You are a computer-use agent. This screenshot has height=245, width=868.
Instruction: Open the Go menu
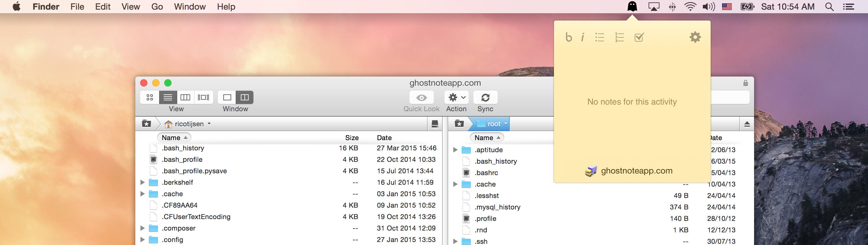click(157, 7)
